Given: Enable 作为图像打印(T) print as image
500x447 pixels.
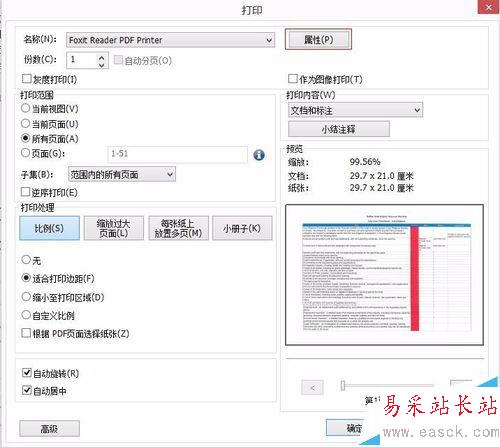Looking at the screenshot, I should point(292,79).
